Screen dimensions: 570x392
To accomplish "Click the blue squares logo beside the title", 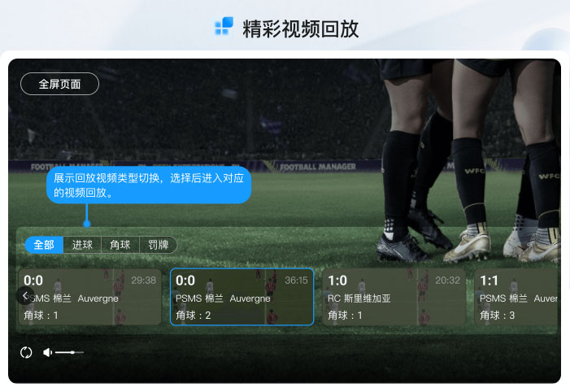I will tap(224, 26).
